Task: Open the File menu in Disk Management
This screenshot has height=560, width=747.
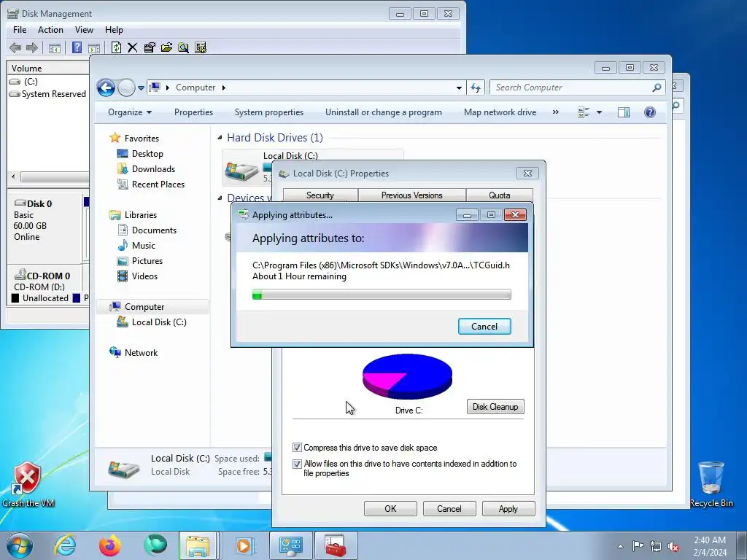Action: 20,29
